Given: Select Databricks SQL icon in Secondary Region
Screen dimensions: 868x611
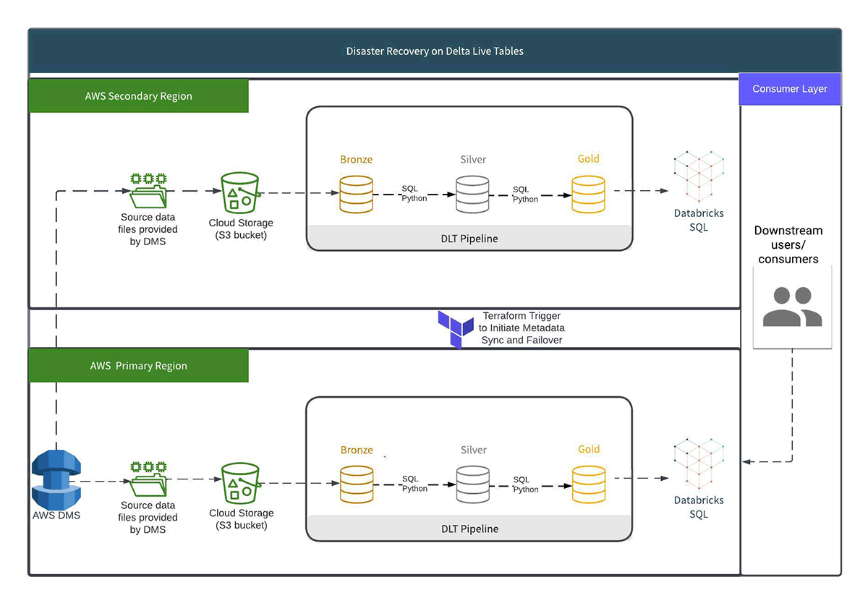Looking at the screenshot, I should [699, 175].
